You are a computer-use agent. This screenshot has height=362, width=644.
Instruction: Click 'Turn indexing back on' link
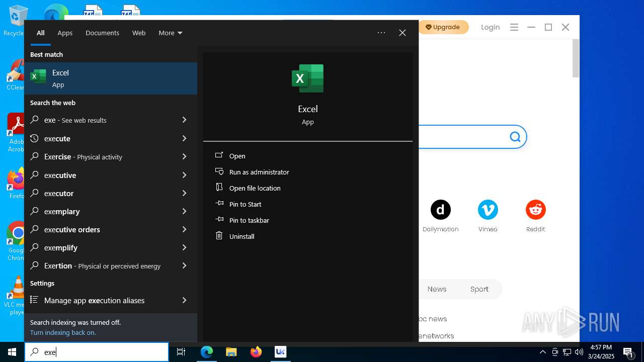pyautogui.click(x=63, y=332)
